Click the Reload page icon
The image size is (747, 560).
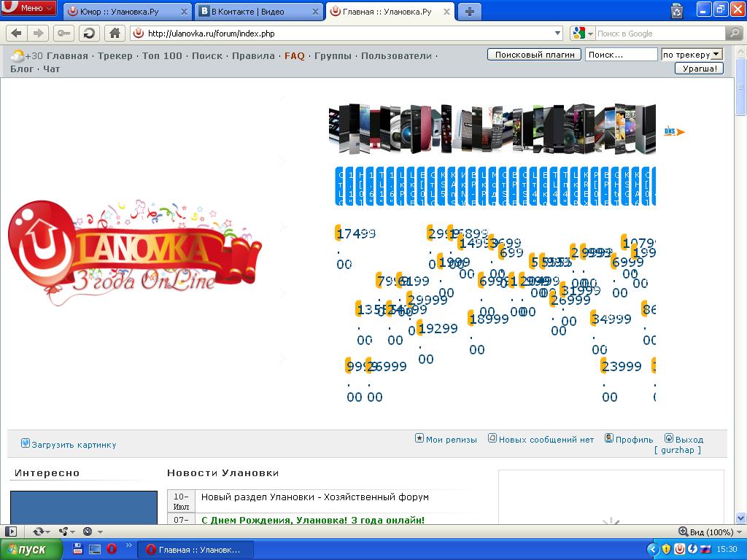(89, 33)
